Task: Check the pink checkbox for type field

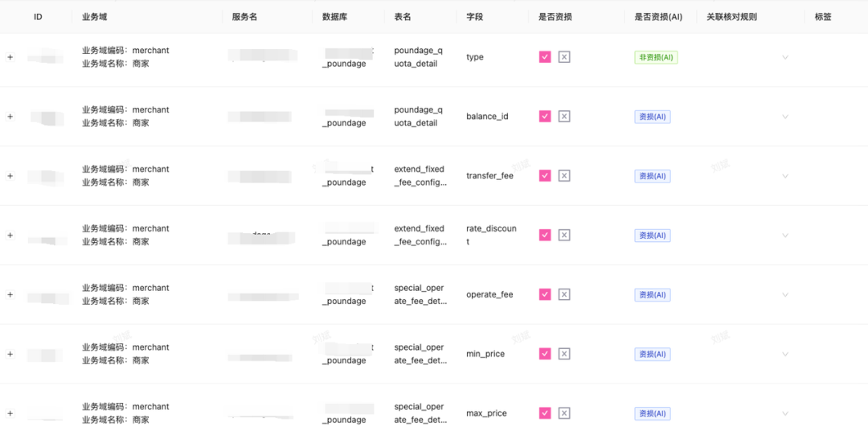Action: tap(545, 57)
